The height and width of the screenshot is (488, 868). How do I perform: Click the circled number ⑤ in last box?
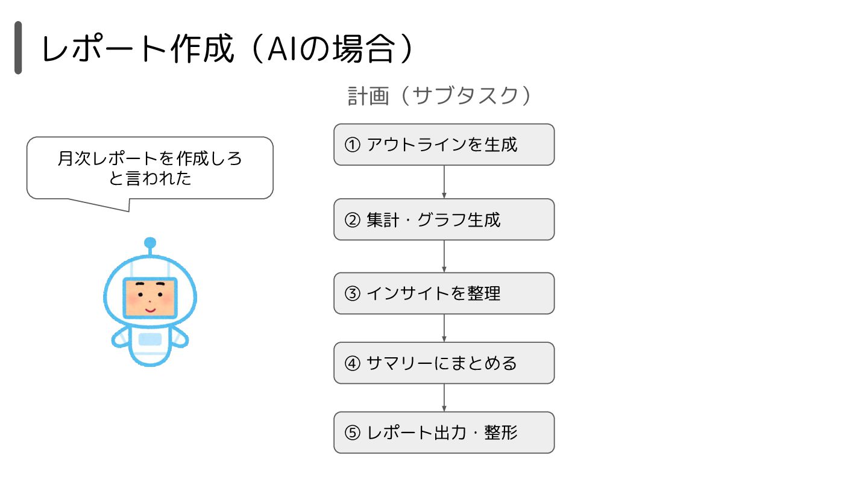[352, 433]
